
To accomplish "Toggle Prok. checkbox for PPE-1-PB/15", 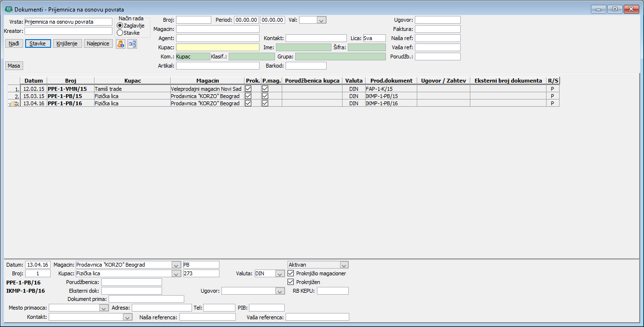I will 248,96.
